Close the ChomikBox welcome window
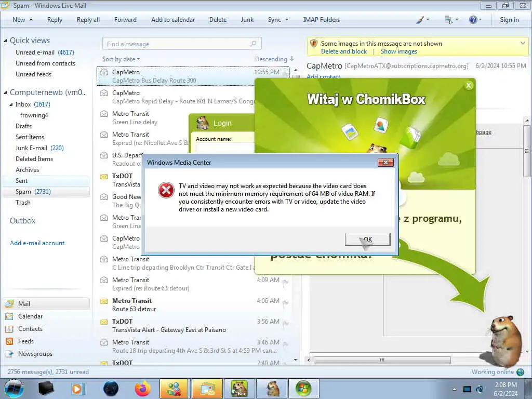The width and height of the screenshot is (532, 399). pyautogui.click(x=469, y=86)
